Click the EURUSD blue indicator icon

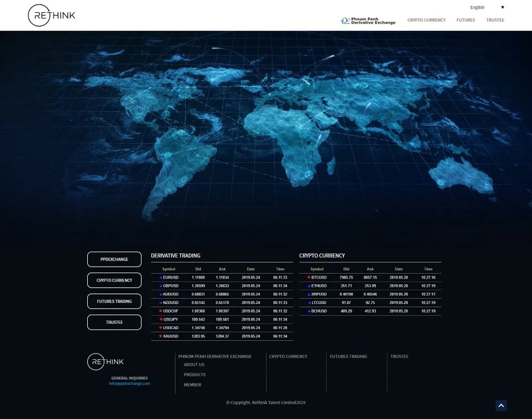pyautogui.click(x=161, y=277)
